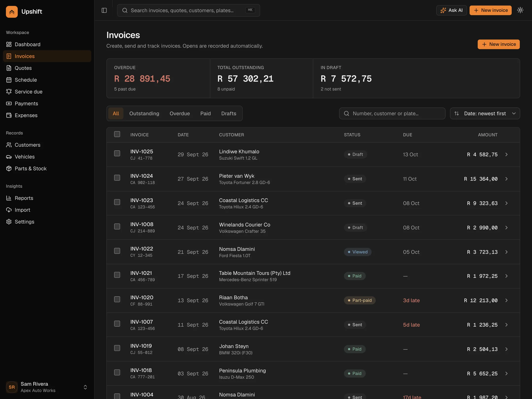Click the Overdue R 28 891,45 summary card

[158, 78]
